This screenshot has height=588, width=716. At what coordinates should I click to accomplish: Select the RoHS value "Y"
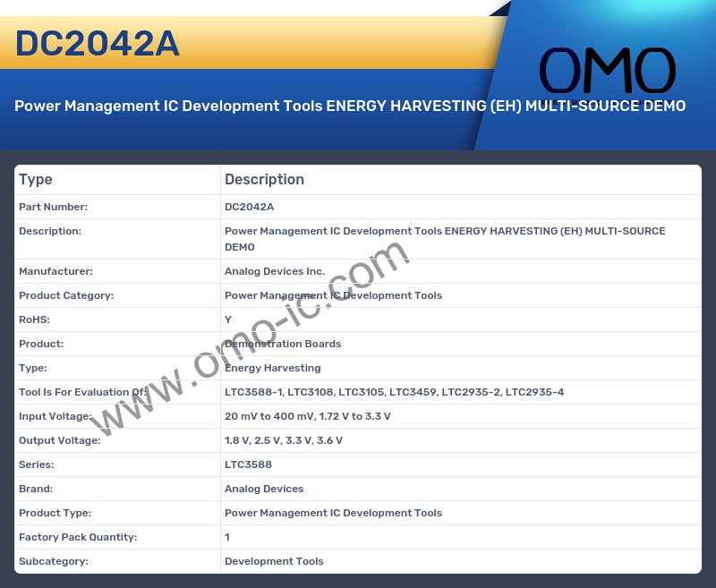tap(228, 320)
